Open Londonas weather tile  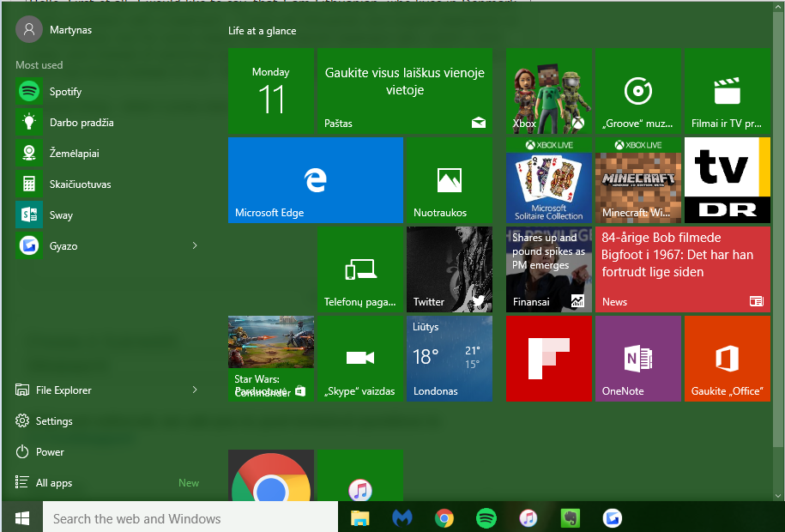(x=449, y=359)
